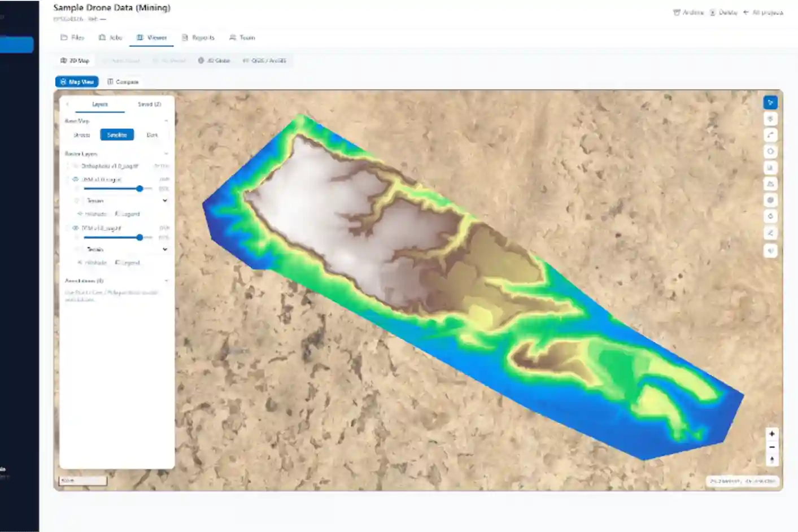This screenshot has height=532, width=798.
Task: Hide the DSM layer using its eye icon
Action: (75, 180)
